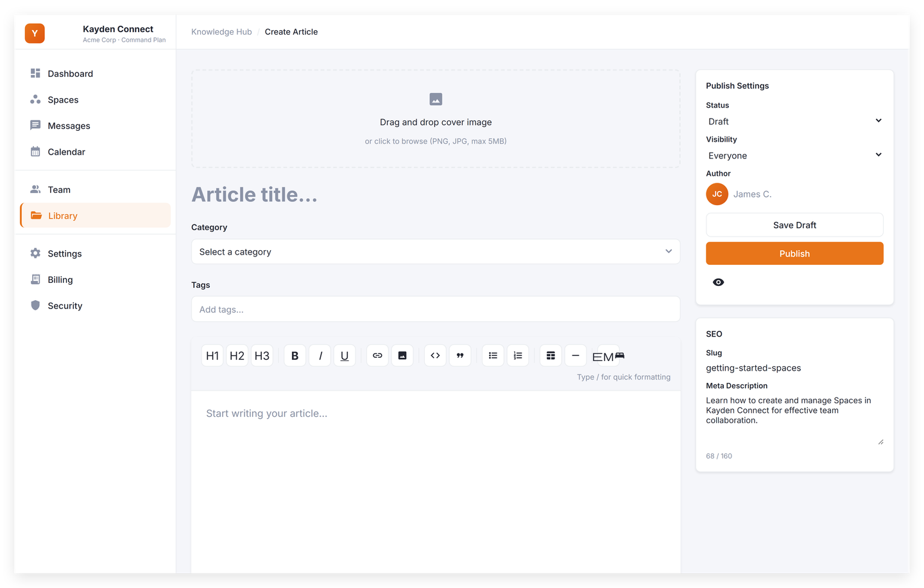The height and width of the screenshot is (588, 924).
Task: Insert a code block
Action: pyautogui.click(x=435, y=356)
